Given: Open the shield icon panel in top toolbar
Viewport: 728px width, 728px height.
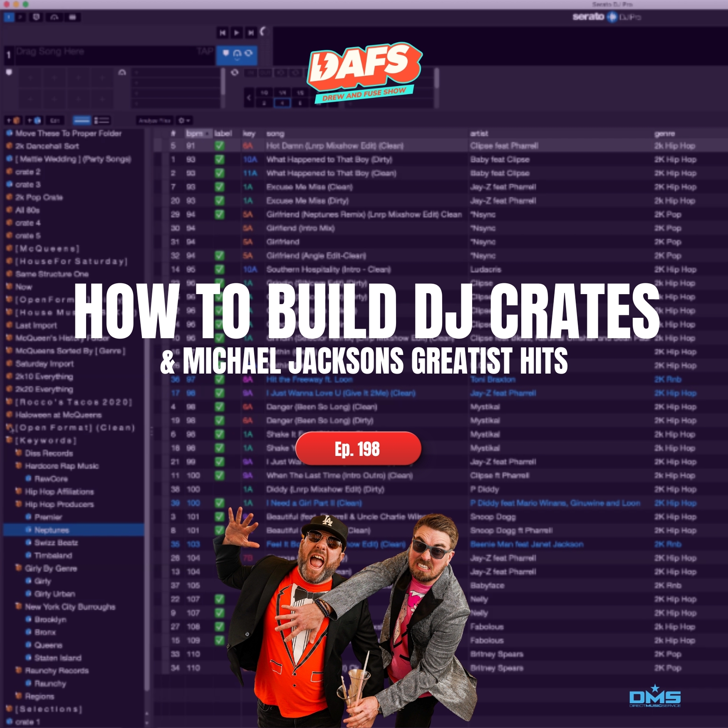Looking at the screenshot, I should 36,17.
